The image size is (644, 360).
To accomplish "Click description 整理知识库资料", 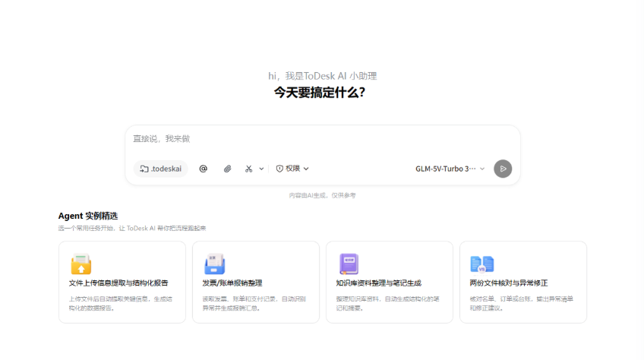I will (388, 303).
